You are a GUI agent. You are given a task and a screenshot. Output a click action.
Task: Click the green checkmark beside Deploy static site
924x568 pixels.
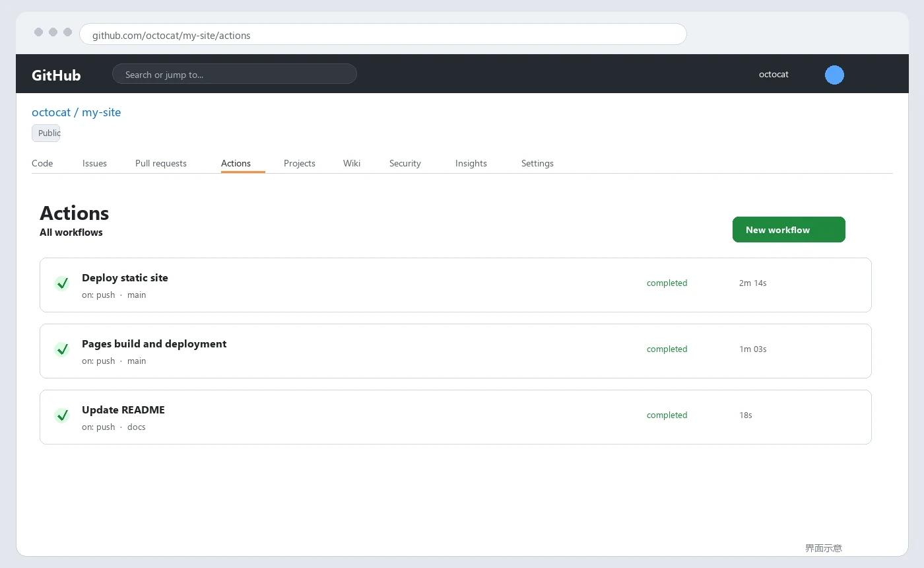tap(62, 283)
